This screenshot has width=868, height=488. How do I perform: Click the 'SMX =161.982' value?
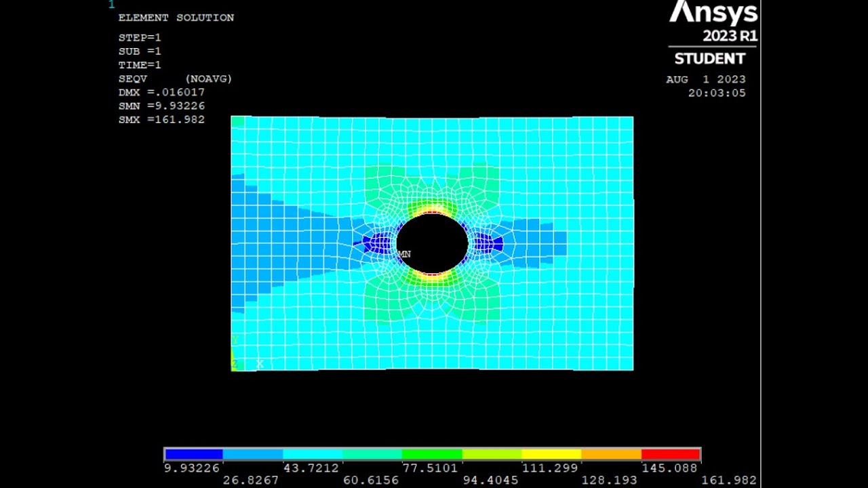click(161, 119)
